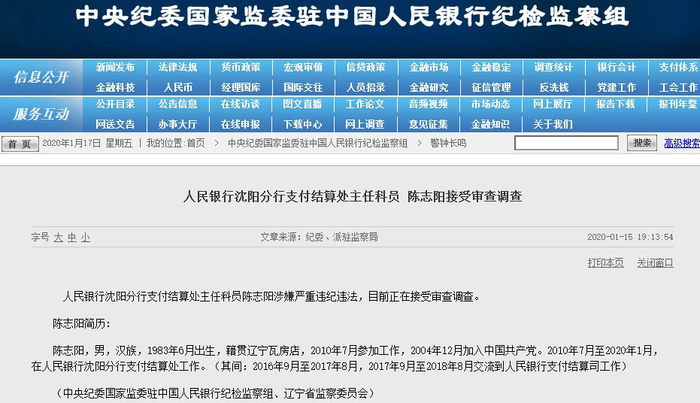Open the 金融科技 menu item
This screenshot has height=403, width=700.
pos(115,87)
